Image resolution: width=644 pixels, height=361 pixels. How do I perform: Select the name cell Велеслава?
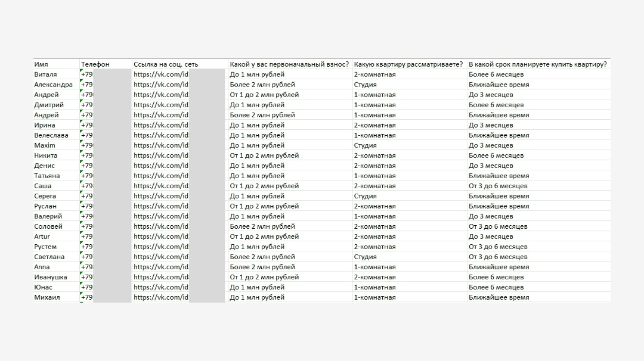click(51, 135)
